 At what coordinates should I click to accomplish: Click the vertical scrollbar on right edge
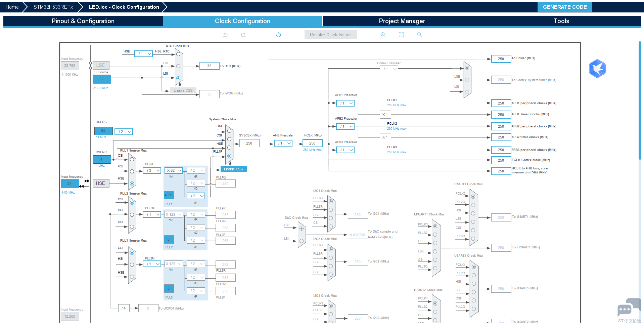tap(640, 101)
